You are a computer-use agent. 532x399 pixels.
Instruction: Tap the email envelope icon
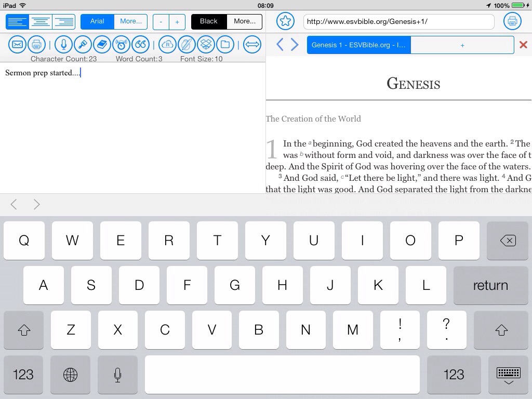18,45
